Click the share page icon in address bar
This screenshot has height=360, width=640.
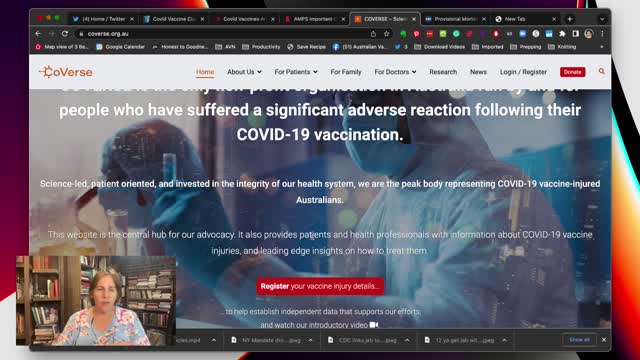[373, 34]
